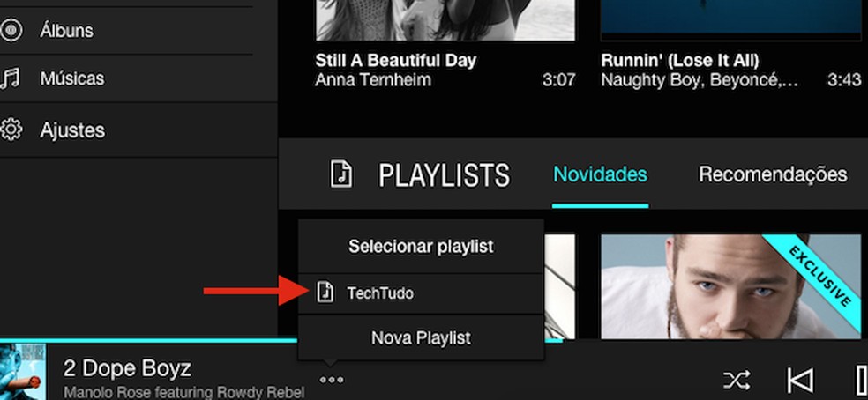Click the 3:43 track duration

point(844,80)
